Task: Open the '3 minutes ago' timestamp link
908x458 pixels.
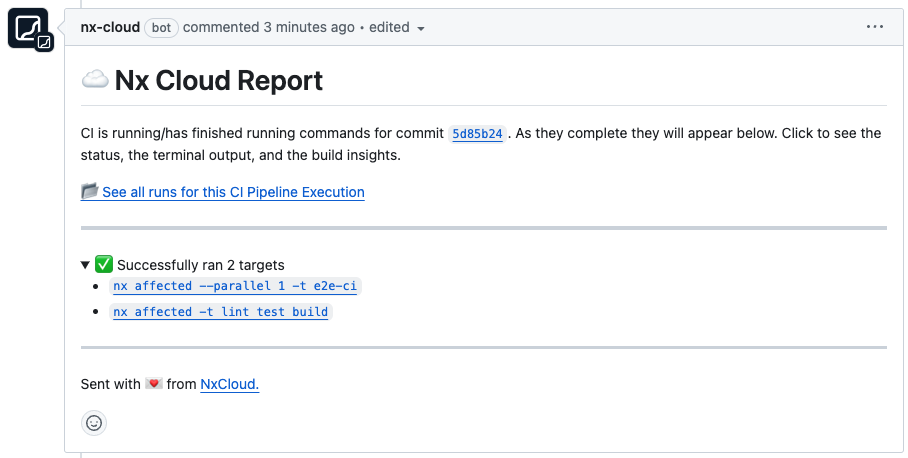Action: (309, 27)
